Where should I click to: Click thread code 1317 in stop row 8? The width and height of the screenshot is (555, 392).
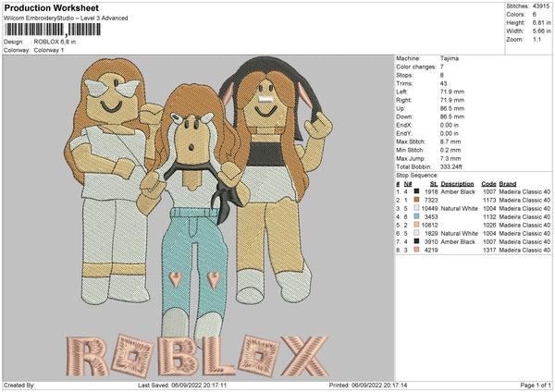click(x=489, y=251)
